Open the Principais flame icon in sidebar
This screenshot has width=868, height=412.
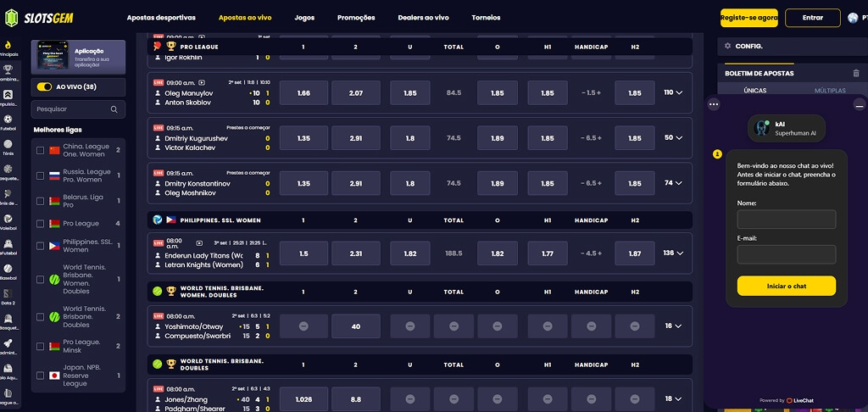coord(8,45)
